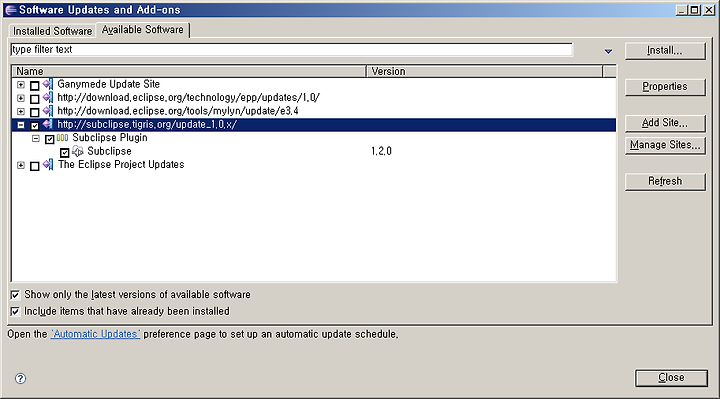720x399 pixels.
Task: Sort by the Version column header
Action: [x=484, y=71]
